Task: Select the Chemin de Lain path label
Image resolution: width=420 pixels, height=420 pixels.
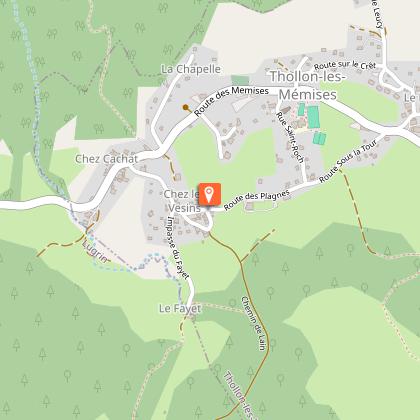Action: 254,323
